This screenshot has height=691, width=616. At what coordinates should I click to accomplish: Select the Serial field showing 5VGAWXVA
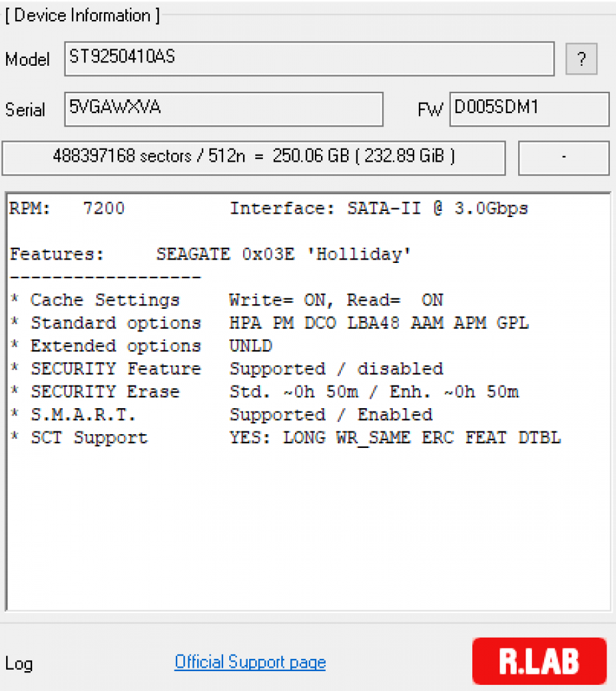224,110
